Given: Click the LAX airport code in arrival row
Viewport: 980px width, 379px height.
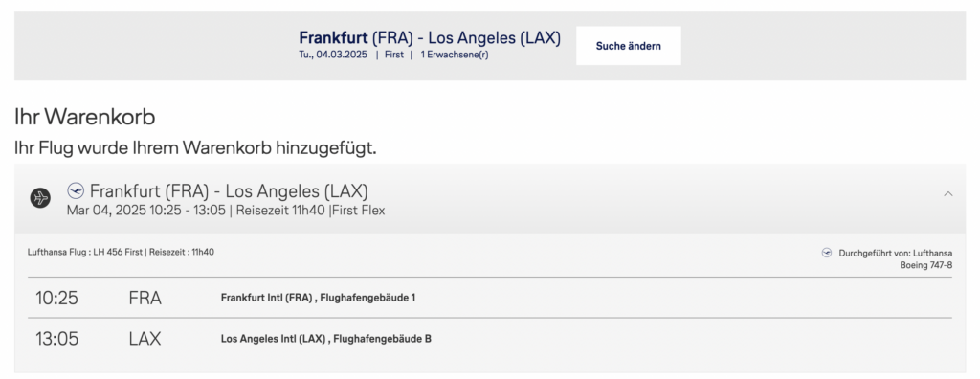Looking at the screenshot, I should coord(145,339).
